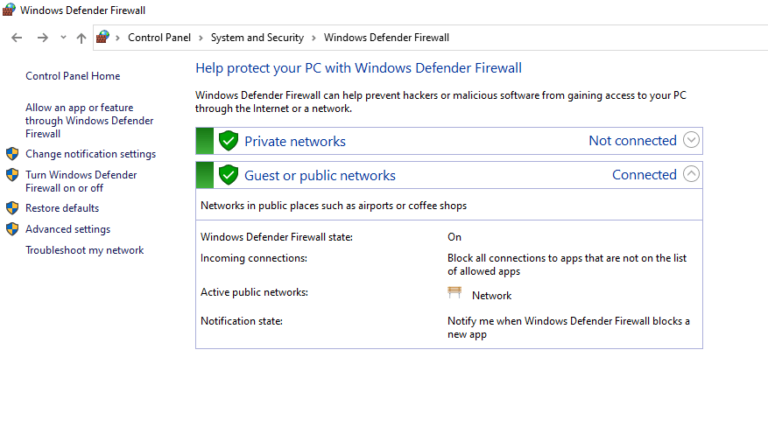Open Turn Windows Defender Firewall on or off

coord(81,181)
